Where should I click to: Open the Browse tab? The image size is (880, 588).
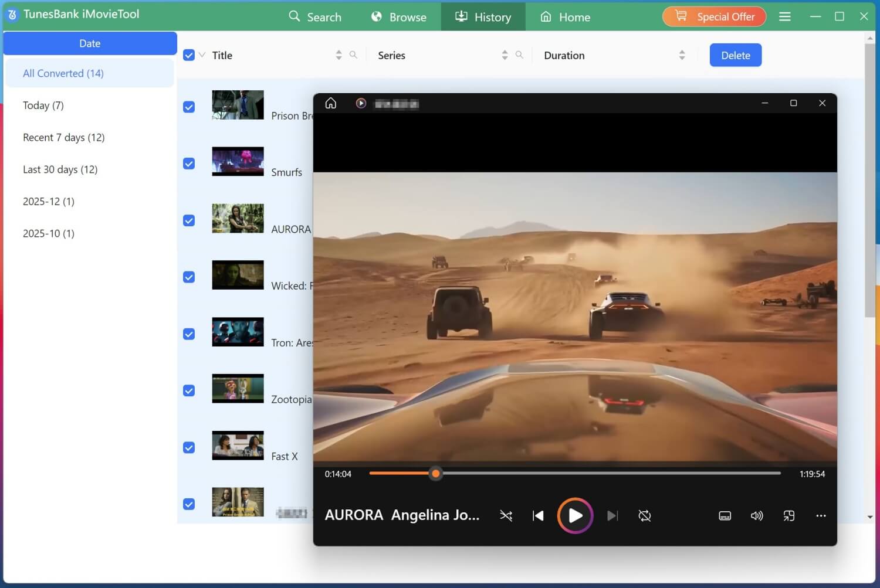point(399,16)
